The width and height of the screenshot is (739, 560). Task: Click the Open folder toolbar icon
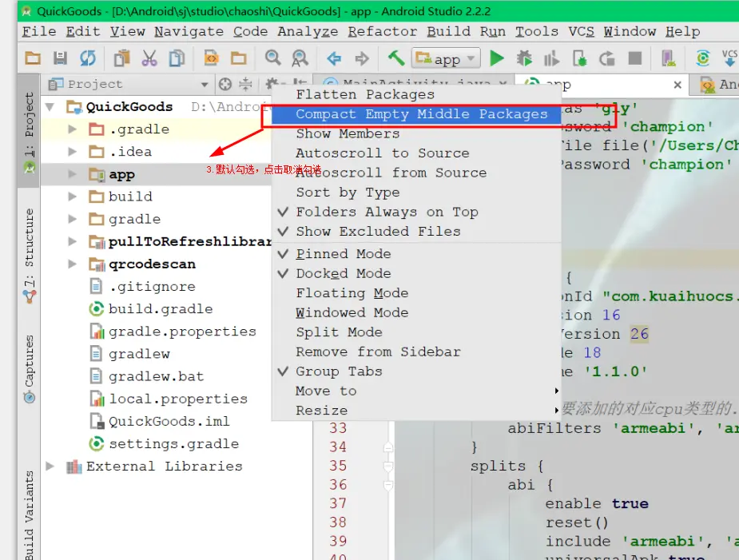33,58
